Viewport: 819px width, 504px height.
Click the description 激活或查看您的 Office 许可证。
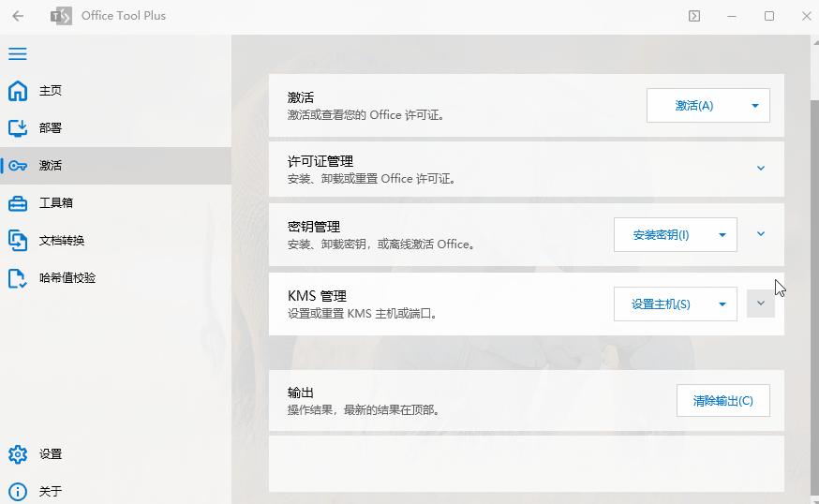point(365,115)
